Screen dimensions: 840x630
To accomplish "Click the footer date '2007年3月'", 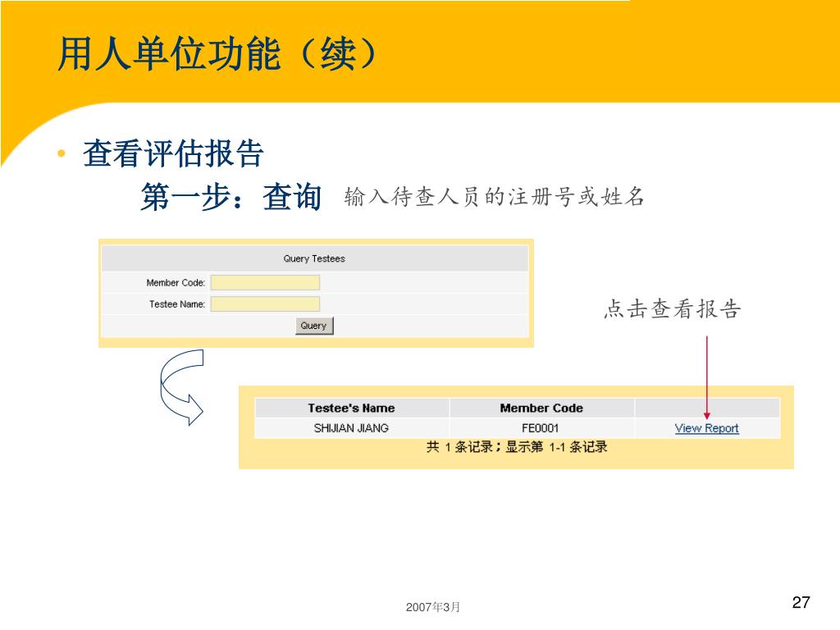I will coord(433,607).
